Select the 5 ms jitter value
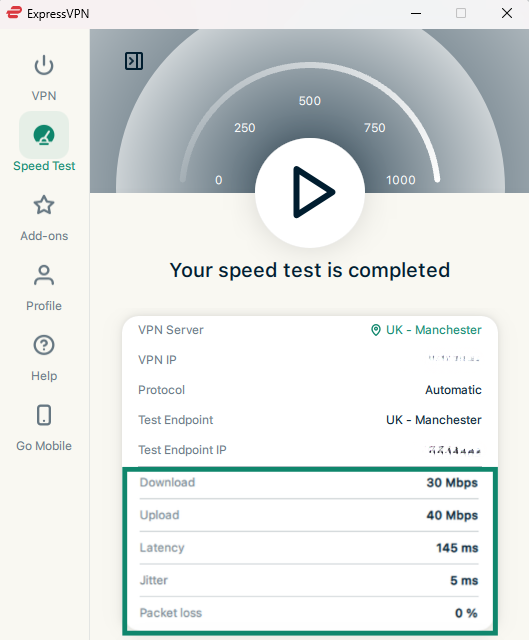 [x=464, y=580]
